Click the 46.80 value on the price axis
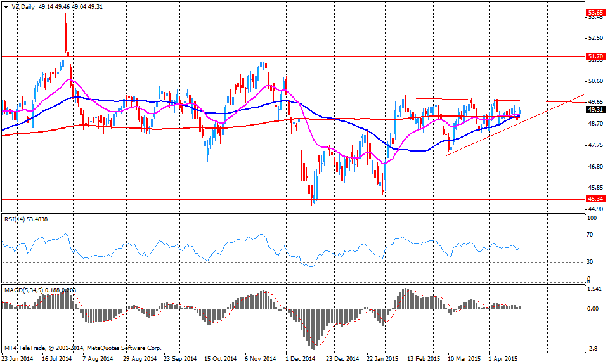This screenshot has width=610, height=364. (595, 166)
